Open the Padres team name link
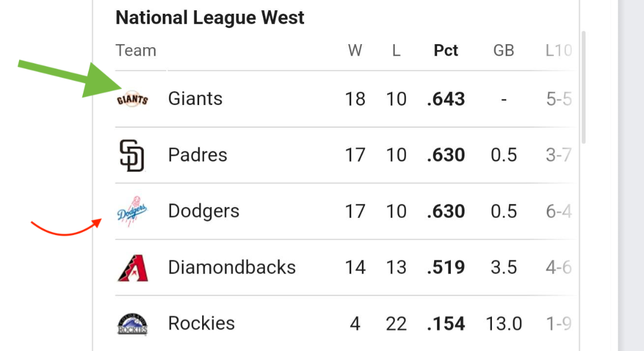 click(197, 155)
